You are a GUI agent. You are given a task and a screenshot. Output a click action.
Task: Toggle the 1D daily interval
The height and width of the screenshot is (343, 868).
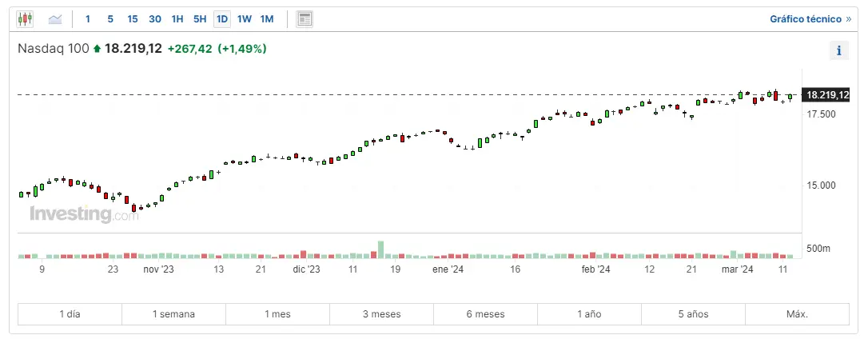(x=222, y=18)
